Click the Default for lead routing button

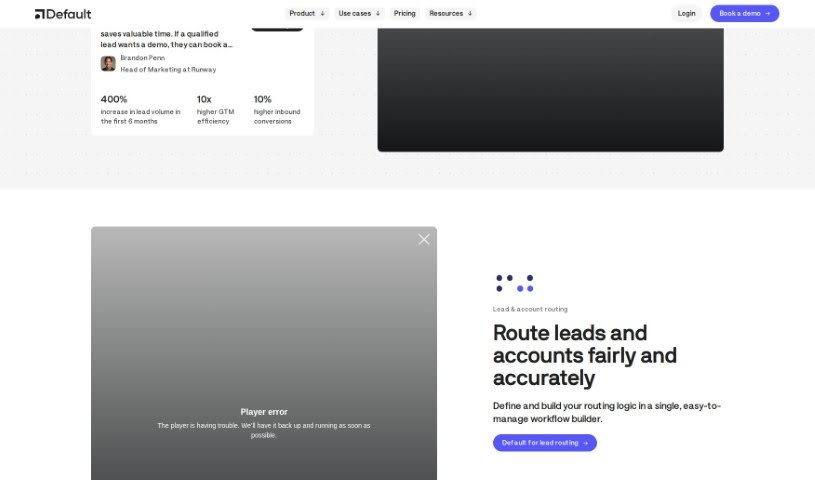[x=545, y=443]
